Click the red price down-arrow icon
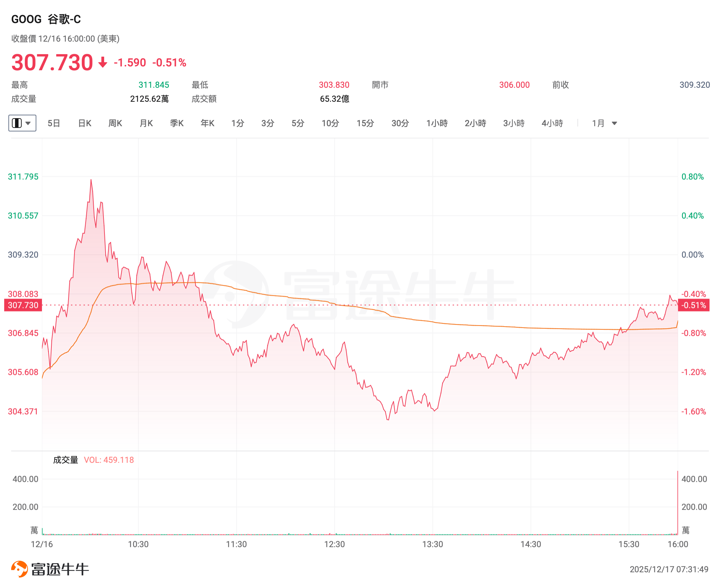 [103, 63]
